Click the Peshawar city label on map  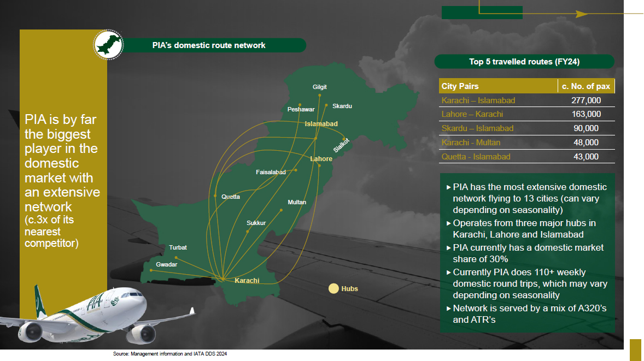(x=301, y=109)
